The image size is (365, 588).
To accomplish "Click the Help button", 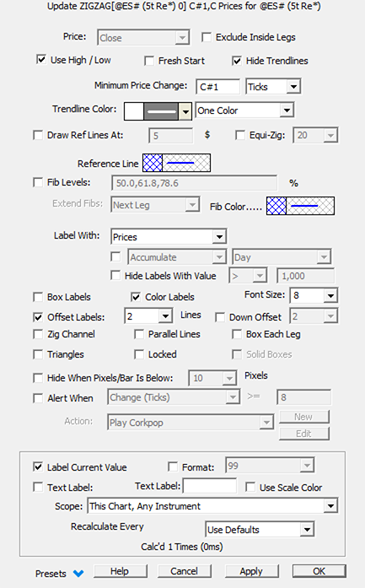I will (120, 571).
